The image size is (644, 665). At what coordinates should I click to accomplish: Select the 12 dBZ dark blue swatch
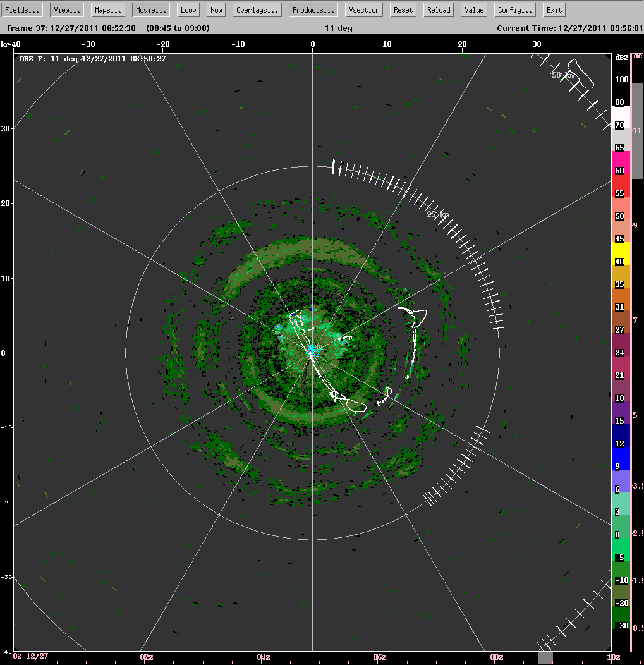621,436
